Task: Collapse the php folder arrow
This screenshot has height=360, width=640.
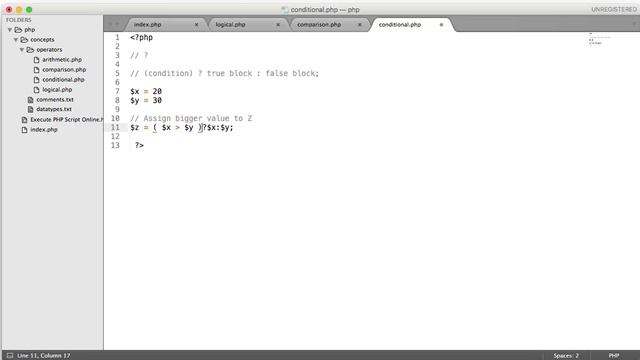Action: tap(10, 30)
